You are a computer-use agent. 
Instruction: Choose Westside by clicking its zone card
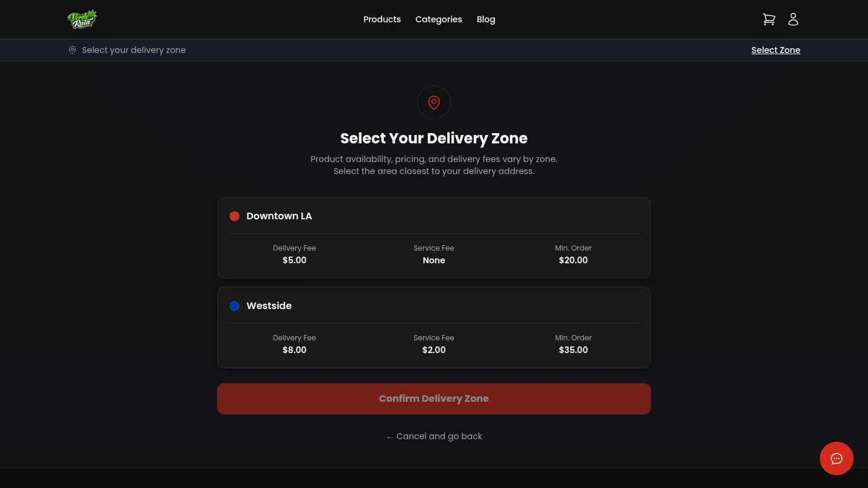tap(434, 327)
